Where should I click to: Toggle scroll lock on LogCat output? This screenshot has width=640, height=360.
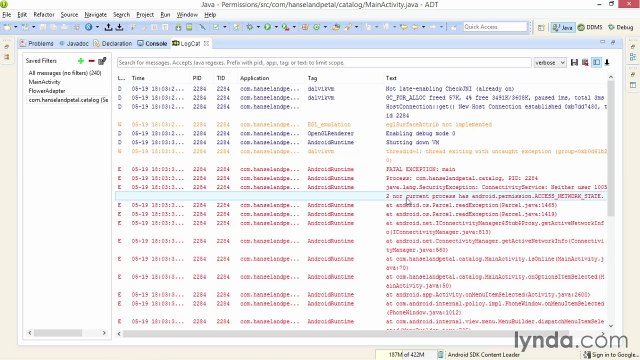pyautogui.click(x=607, y=62)
